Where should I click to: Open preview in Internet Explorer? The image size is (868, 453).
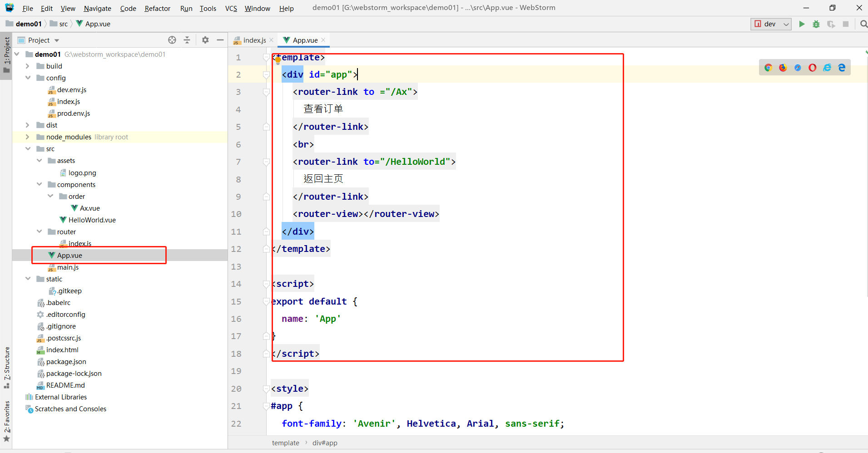pos(827,68)
